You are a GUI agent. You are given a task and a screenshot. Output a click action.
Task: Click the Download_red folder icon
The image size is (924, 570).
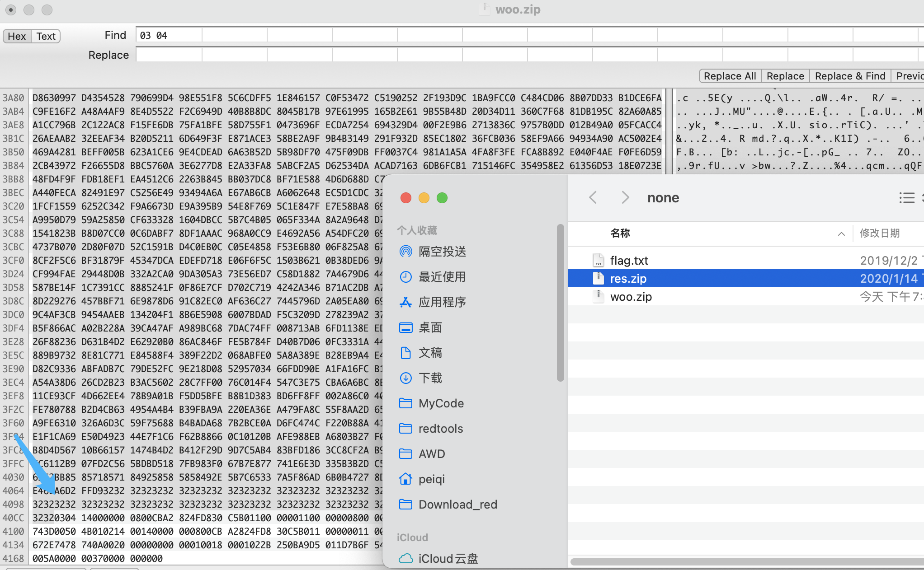click(405, 504)
